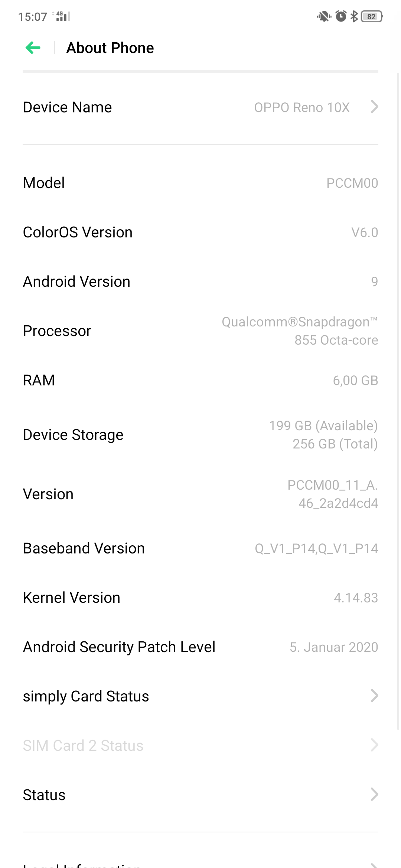Tap the Device Storage row
401x868 pixels.
click(200, 435)
